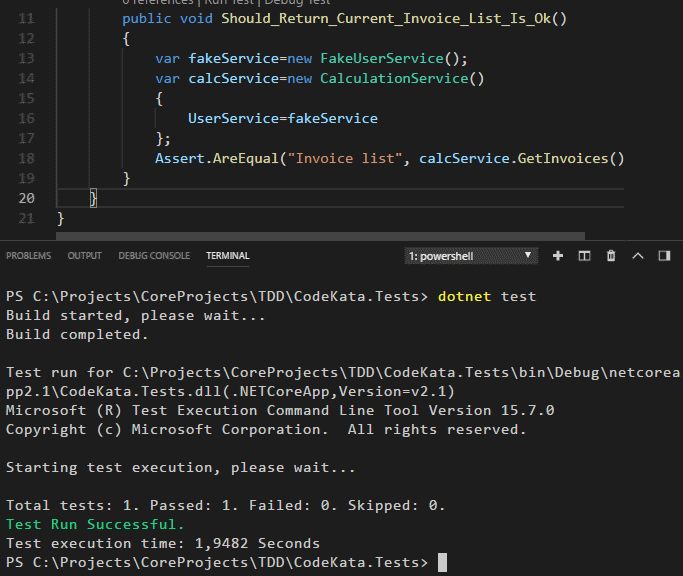683x576 pixels.
Task: Click the "Invoice list" string literal
Action: [356, 158]
